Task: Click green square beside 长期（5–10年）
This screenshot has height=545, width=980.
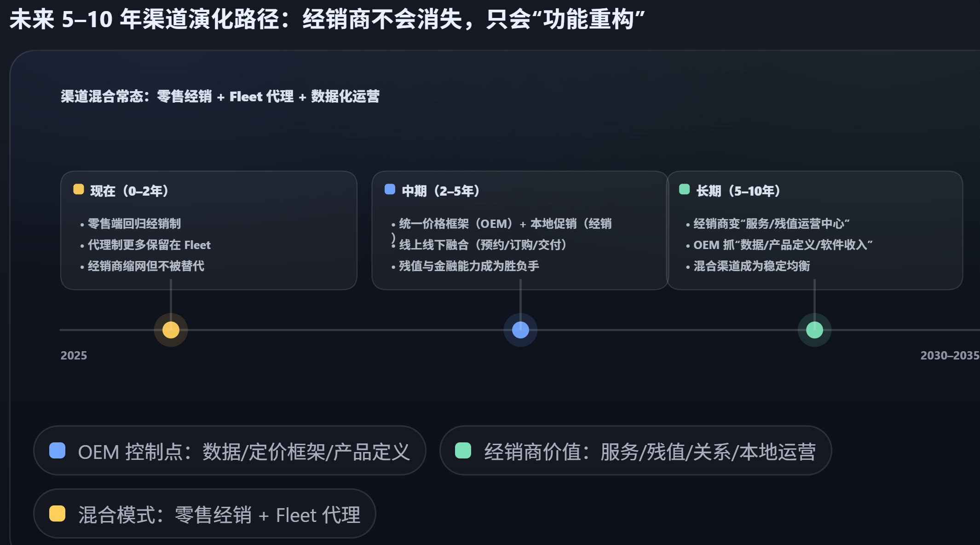Action: [684, 190]
